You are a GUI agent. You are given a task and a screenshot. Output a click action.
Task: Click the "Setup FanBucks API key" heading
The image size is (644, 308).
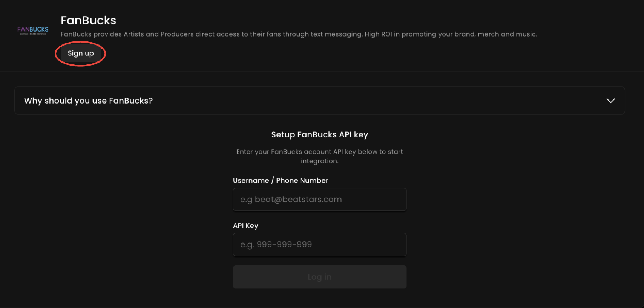click(319, 135)
